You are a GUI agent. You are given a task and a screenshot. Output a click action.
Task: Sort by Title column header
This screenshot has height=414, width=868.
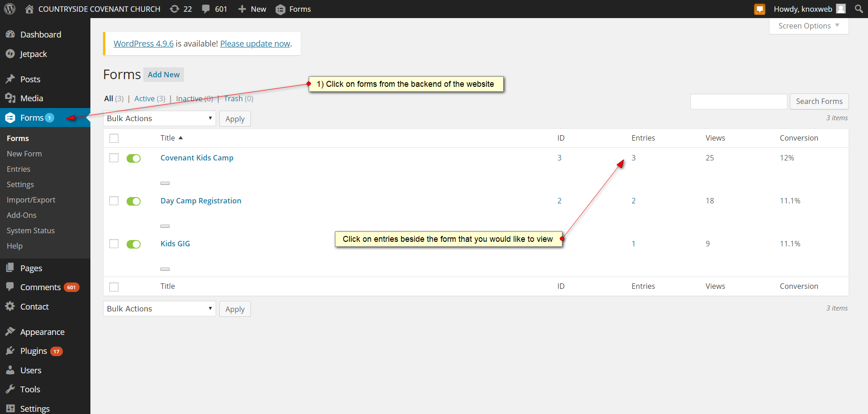[x=168, y=138]
